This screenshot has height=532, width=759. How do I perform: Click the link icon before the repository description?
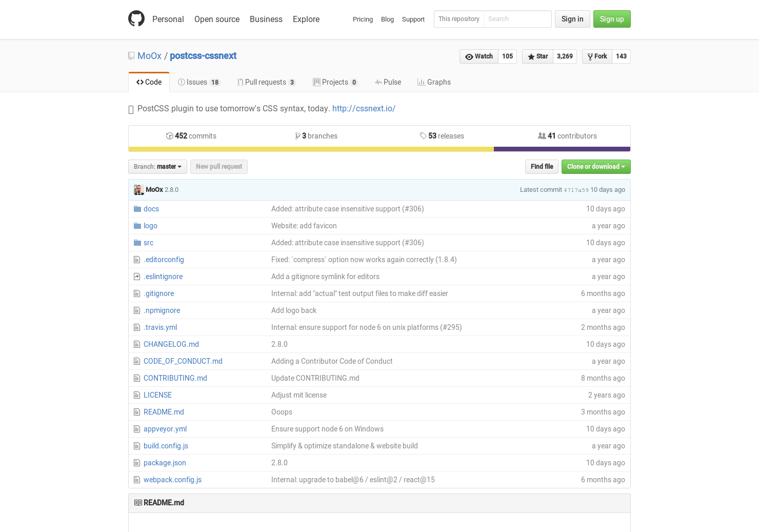click(x=131, y=109)
